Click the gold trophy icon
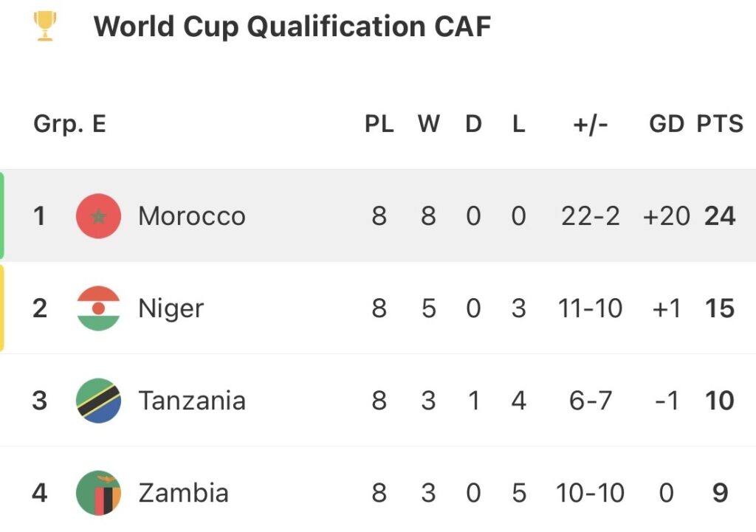Viewport: 756px width, 532px height. click(45, 27)
